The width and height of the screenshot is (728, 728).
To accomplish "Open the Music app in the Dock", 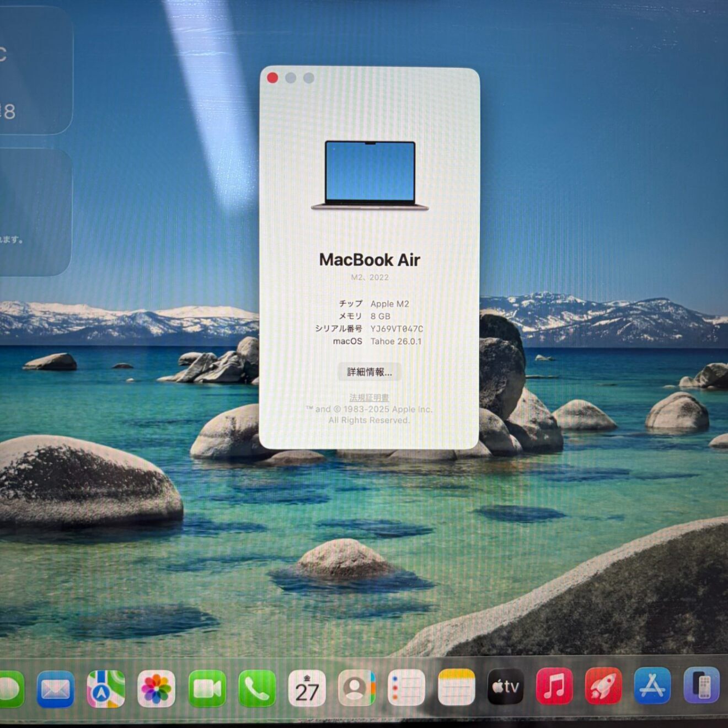I will tap(554, 686).
